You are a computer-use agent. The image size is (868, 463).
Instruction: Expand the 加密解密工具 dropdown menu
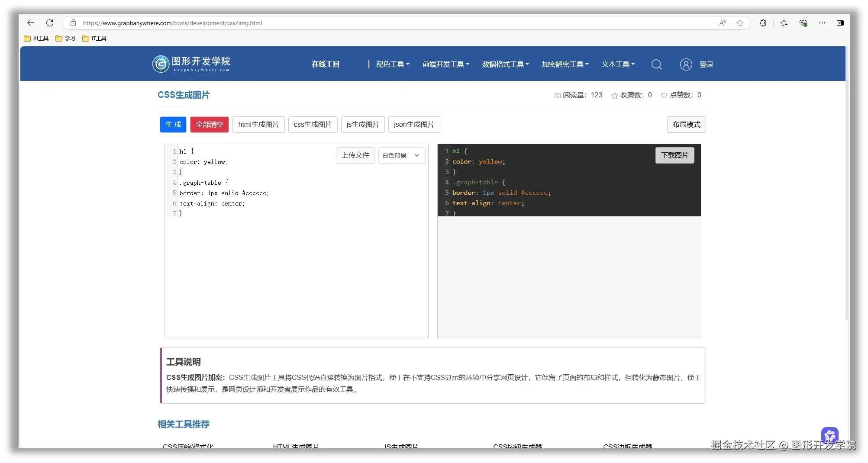pos(565,64)
